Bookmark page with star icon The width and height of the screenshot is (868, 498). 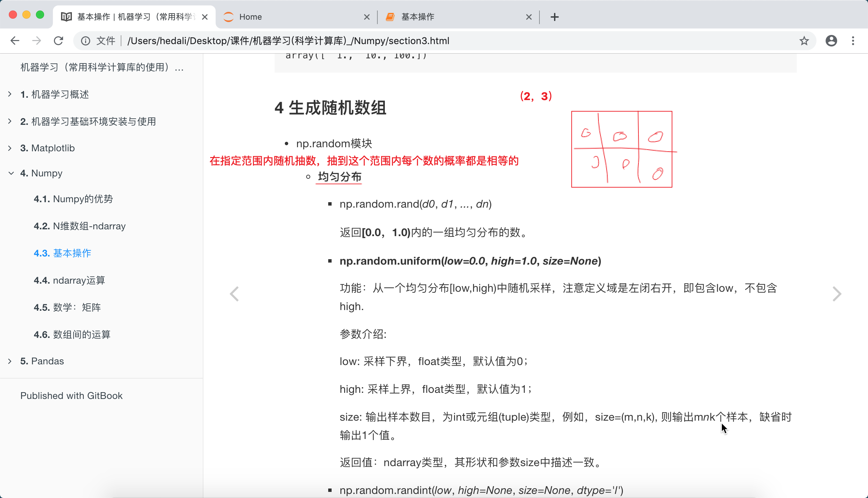click(x=804, y=41)
